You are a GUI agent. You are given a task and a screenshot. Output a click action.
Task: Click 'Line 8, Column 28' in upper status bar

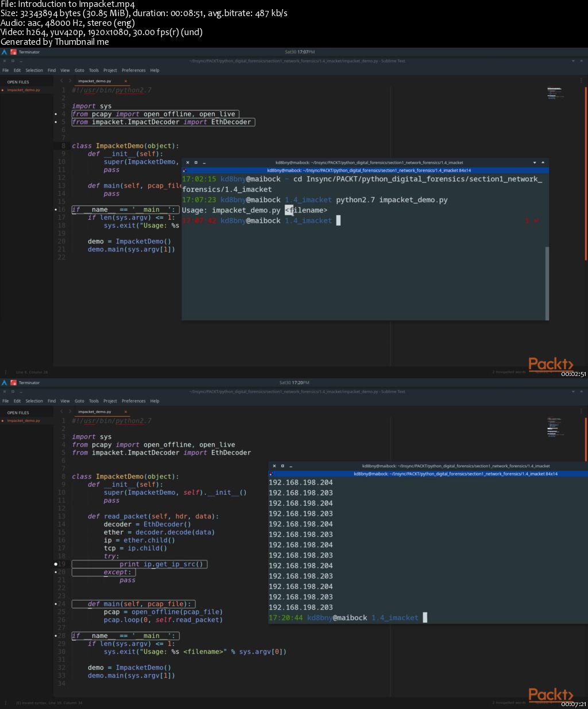click(x=32, y=373)
